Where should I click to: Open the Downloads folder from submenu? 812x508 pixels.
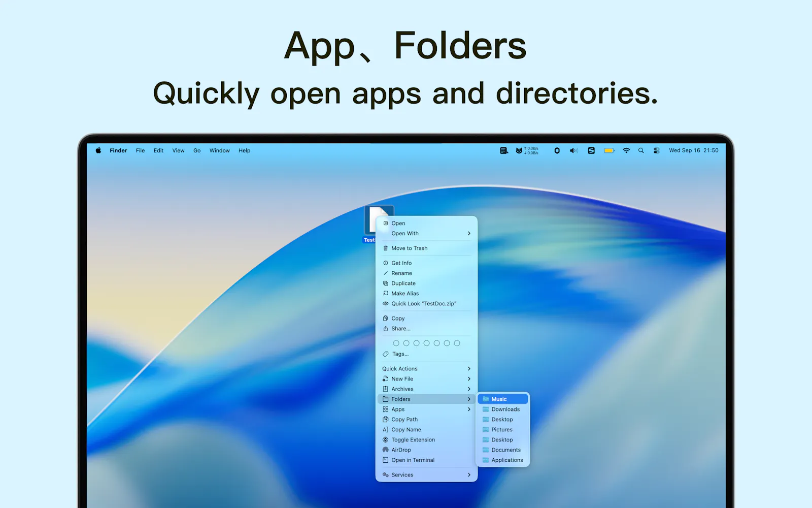(x=503, y=409)
